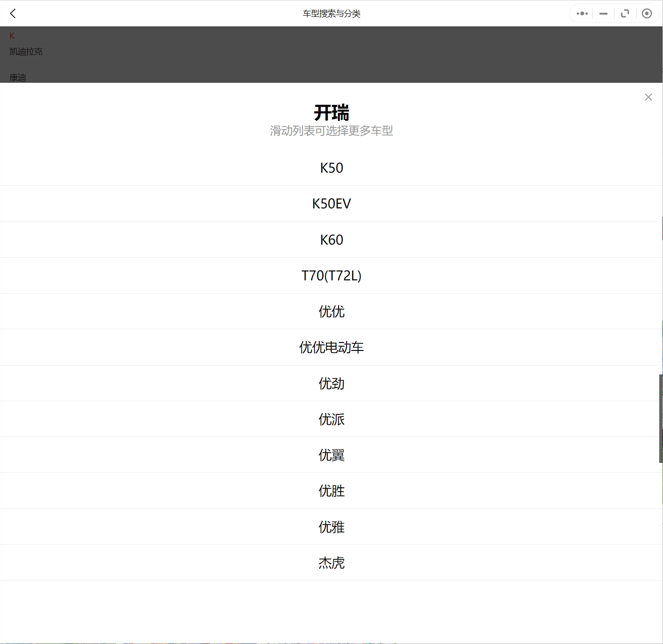
Task: Open the mini-program more options menu
Action: point(581,13)
